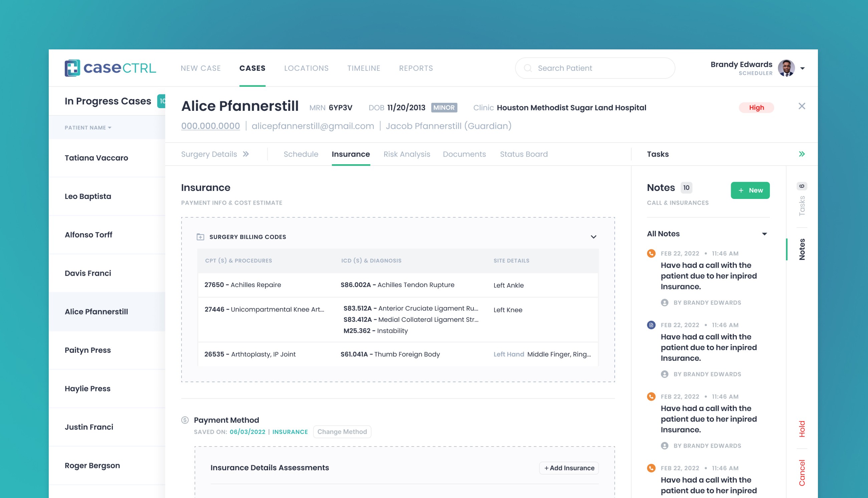Close the Alice Pfannerstill case panel
Image resolution: width=868 pixels, height=498 pixels.
point(802,106)
